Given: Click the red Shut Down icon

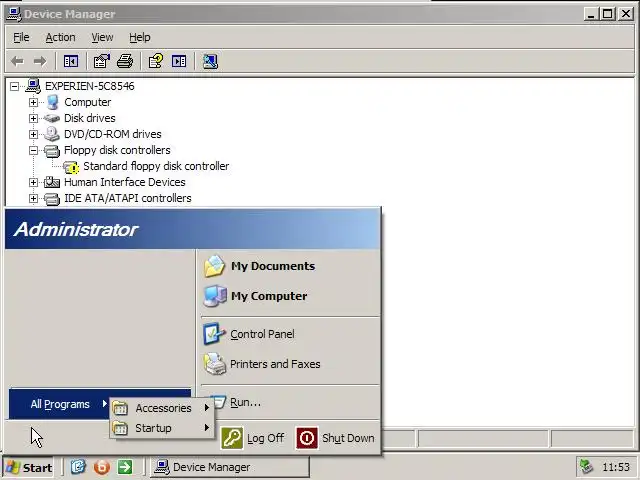Looking at the screenshot, I should (x=307, y=438).
